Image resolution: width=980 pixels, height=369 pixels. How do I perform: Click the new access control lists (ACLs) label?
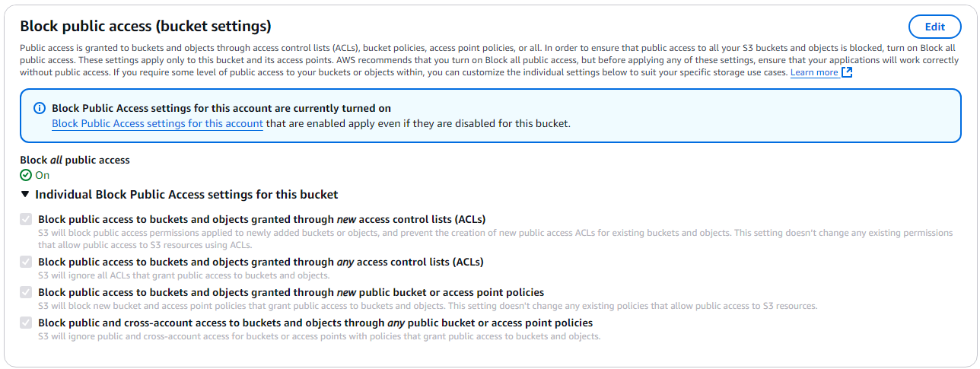262,219
